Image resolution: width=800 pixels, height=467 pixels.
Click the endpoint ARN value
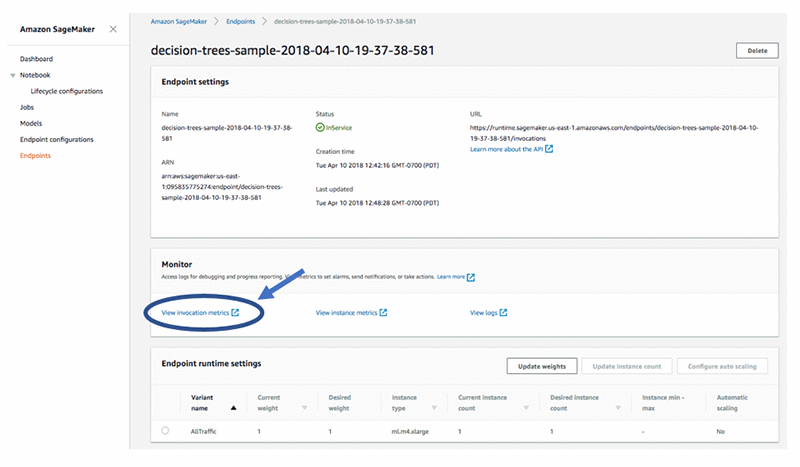point(222,187)
